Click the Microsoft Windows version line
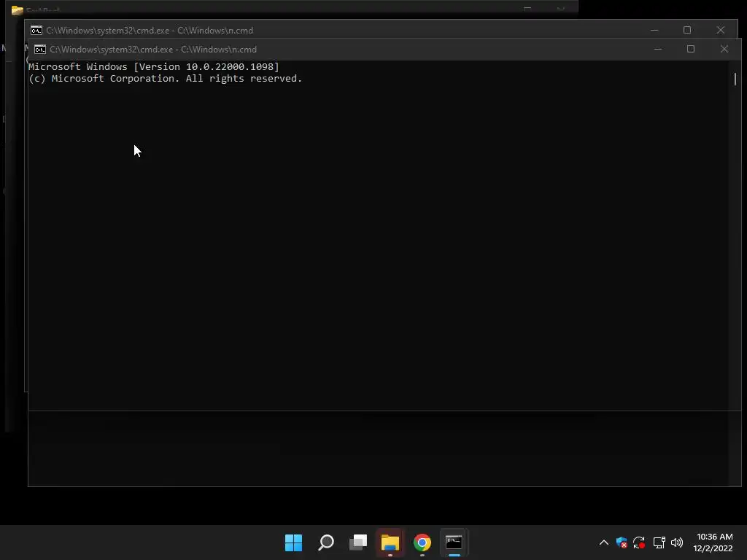The height and width of the screenshot is (560, 747). (x=153, y=66)
